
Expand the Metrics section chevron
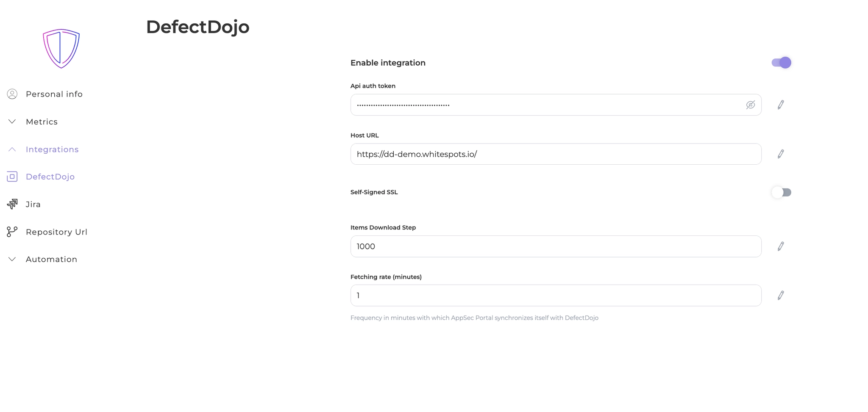12,122
